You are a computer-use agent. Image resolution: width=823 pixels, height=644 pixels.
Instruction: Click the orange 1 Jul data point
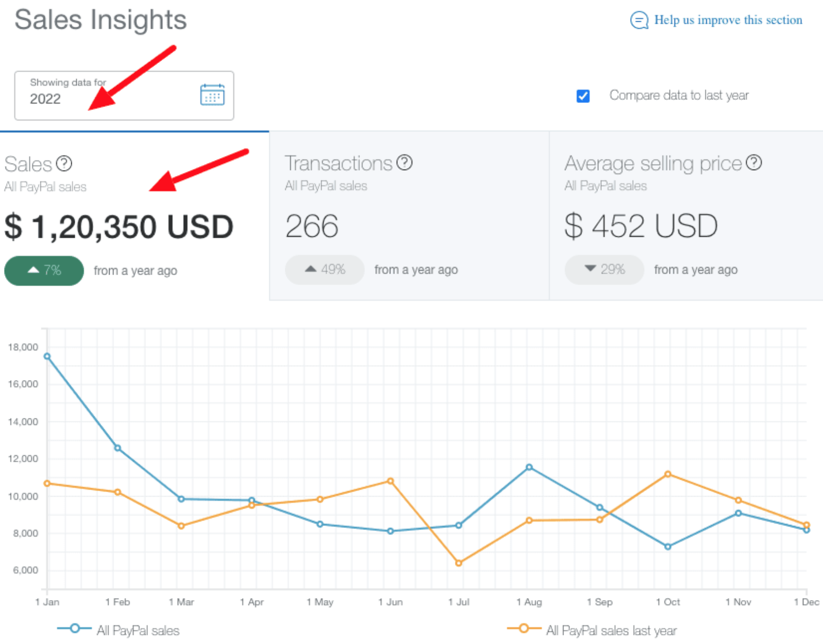coord(458,563)
